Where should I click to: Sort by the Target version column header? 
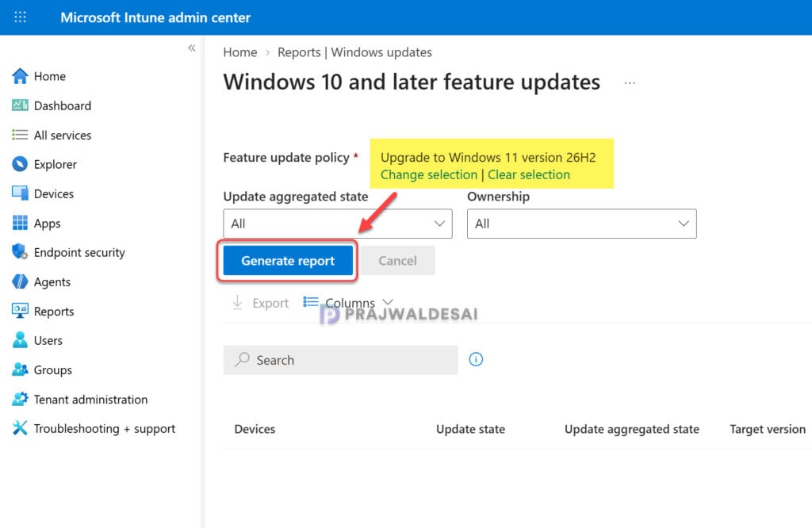click(768, 429)
